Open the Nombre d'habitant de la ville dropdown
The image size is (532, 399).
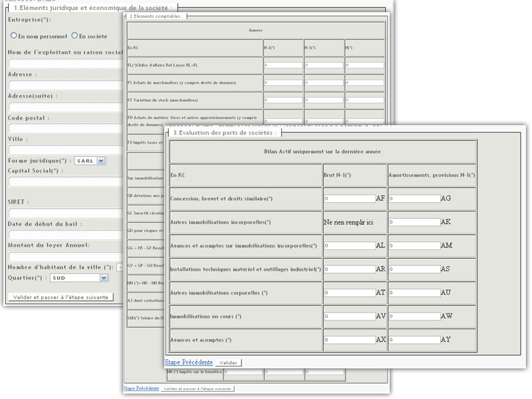[120, 267]
